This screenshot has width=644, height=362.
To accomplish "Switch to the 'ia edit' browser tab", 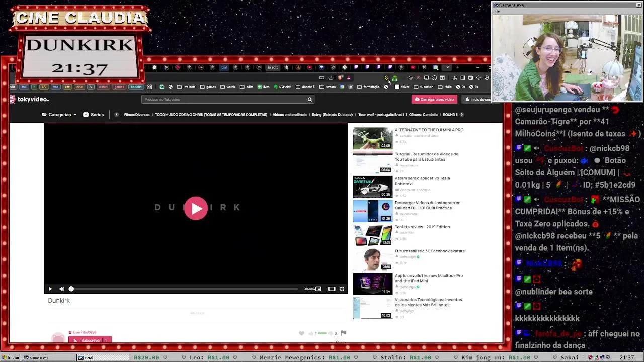I will [x=272, y=67].
